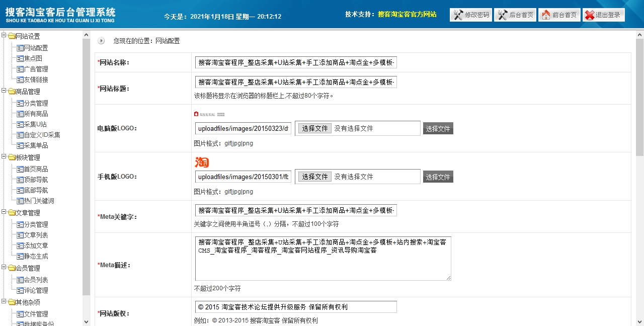
Task: Click the folder icon beside 板块管理
Action: (12, 157)
